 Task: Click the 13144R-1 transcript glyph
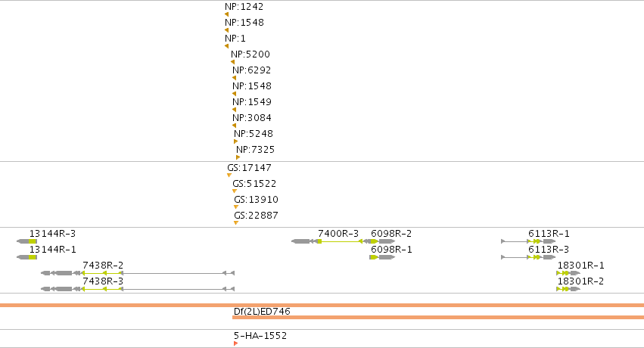(26, 257)
